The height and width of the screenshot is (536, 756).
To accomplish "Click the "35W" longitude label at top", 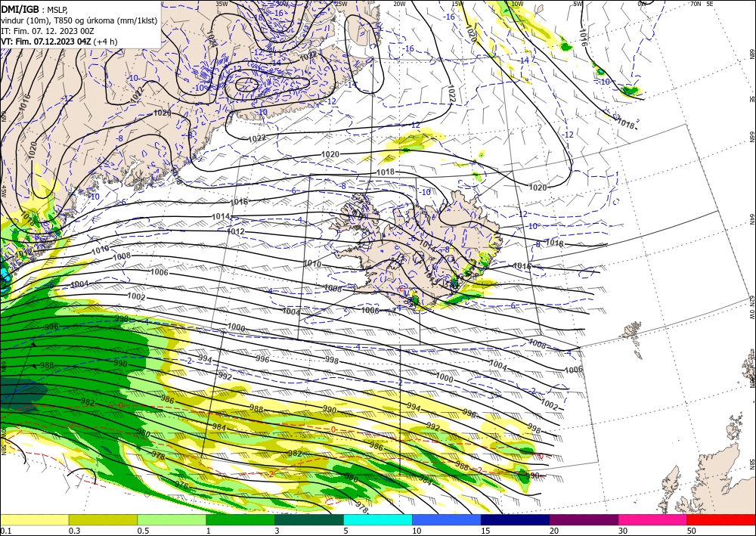I will pos(222,4).
